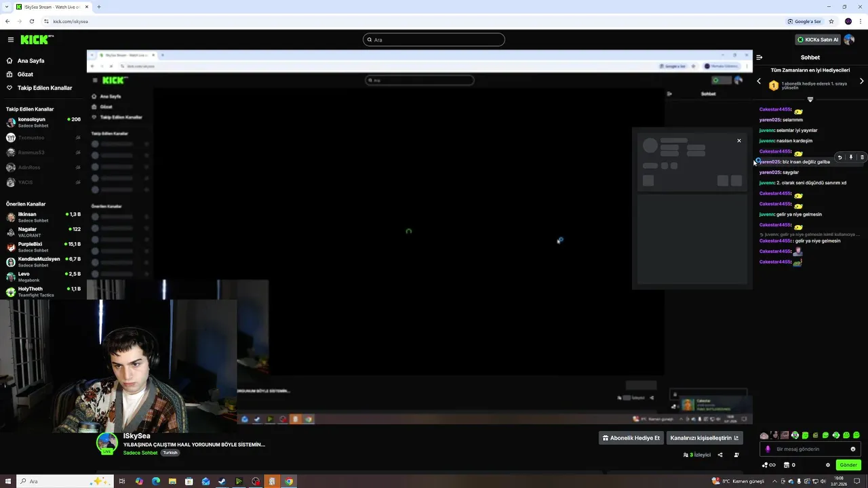Open the Levo Megabonk channel
The image size is (868, 488).
tap(43, 277)
